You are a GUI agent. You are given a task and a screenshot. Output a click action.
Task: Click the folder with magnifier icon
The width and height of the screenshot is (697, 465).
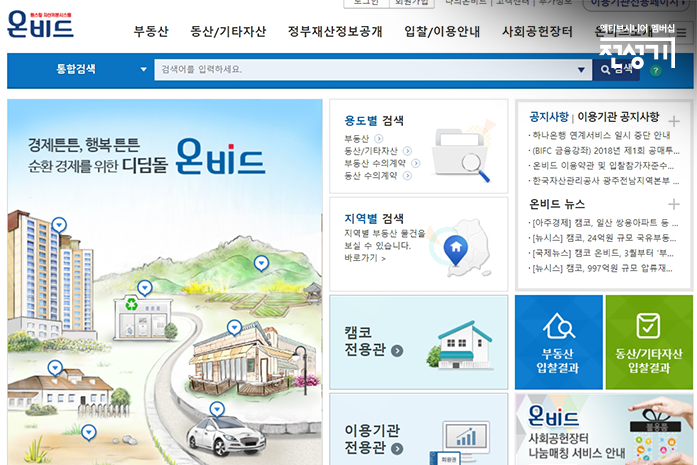click(462, 152)
